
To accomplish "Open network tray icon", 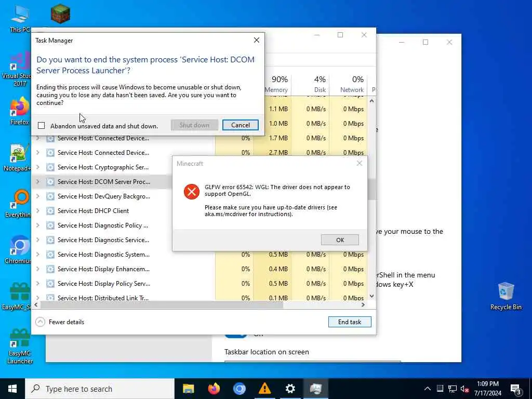I will click(453, 389).
